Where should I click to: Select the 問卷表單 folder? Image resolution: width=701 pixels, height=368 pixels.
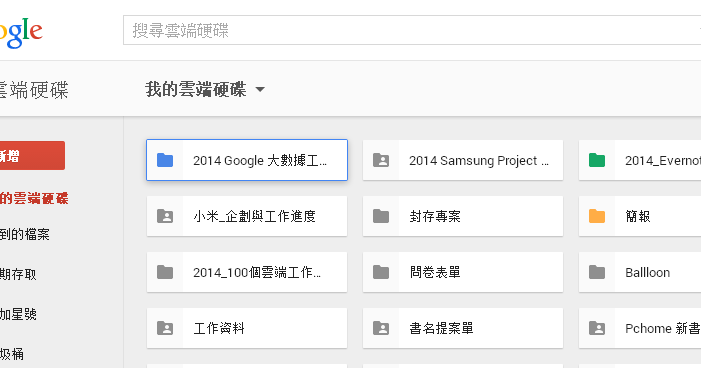coord(463,272)
